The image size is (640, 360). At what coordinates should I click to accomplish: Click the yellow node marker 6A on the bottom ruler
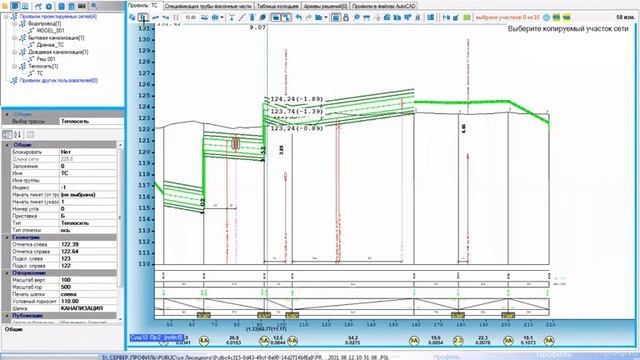pyautogui.click(x=292, y=340)
